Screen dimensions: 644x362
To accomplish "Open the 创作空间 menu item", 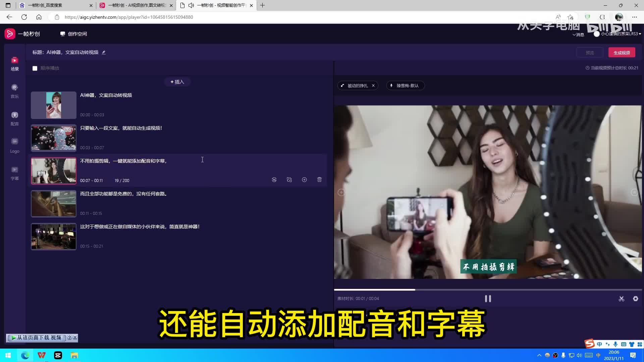I will 73,34.
